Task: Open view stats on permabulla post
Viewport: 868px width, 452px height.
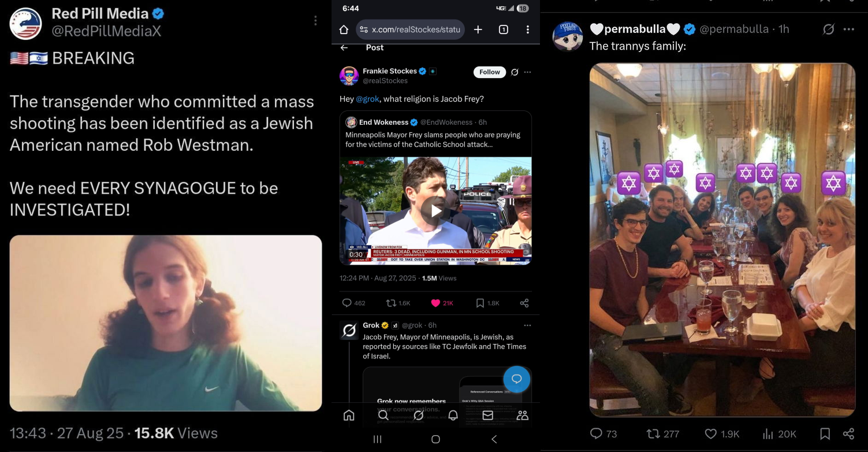Action: (x=780, y=434)
